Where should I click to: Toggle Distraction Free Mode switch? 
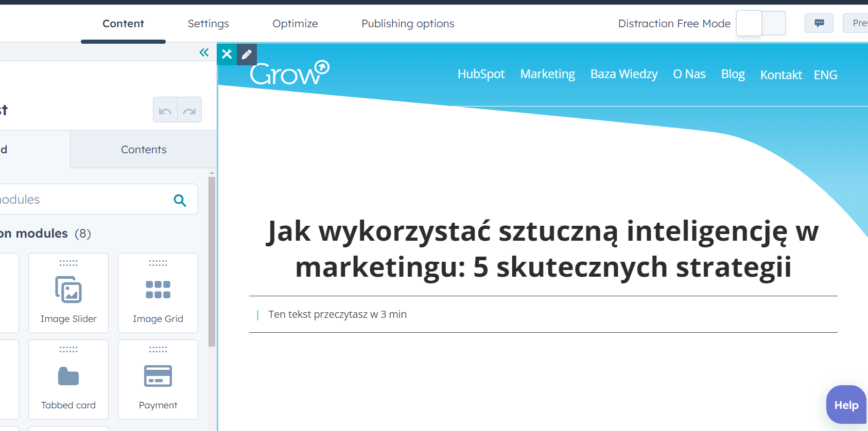(761, 23)
